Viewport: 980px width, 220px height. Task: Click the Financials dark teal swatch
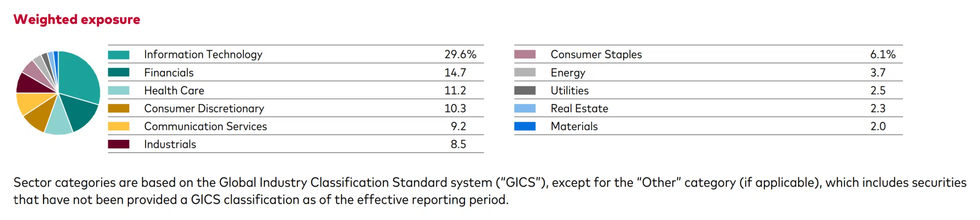[x=118, y=73]
